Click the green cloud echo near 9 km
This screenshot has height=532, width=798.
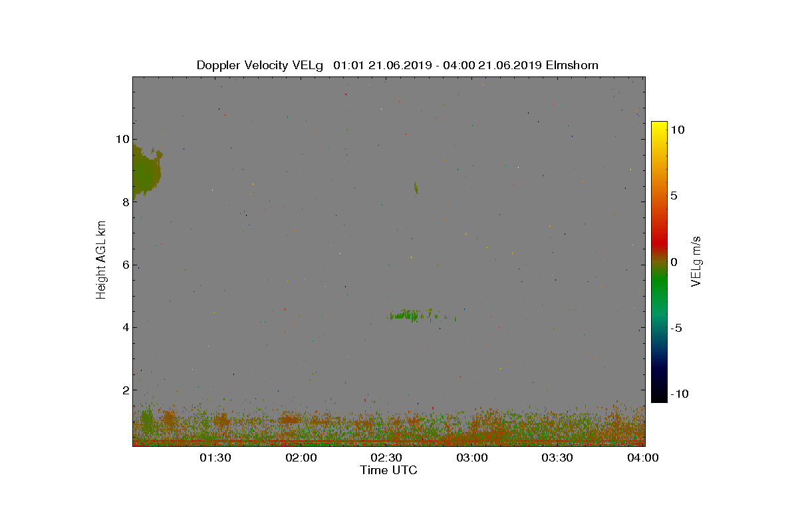point(146,172)
